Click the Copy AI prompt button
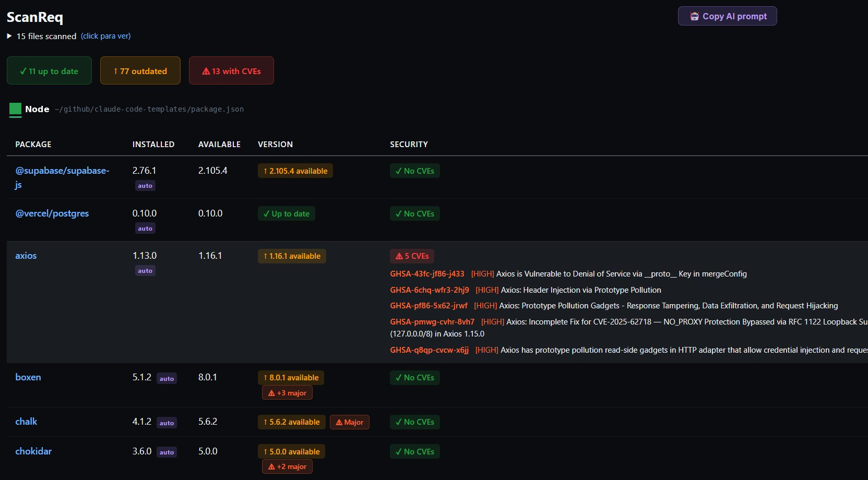868x480 pixels. (727, 16)
